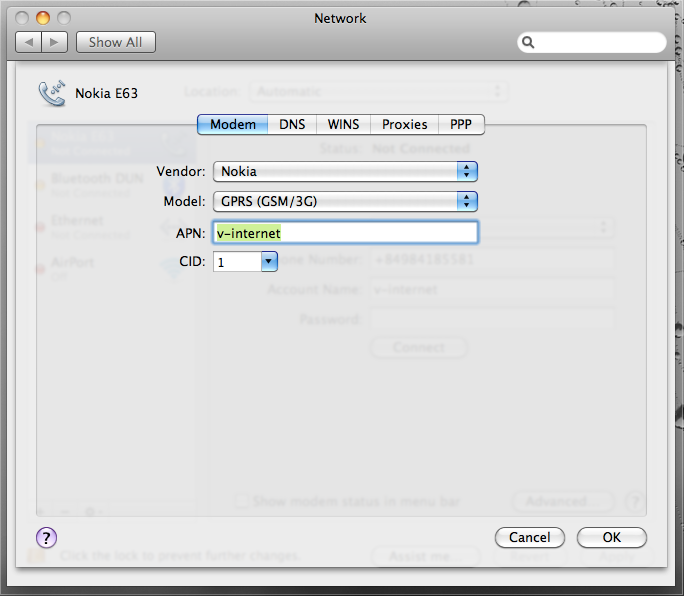Confirm with the OK button

coord(612,537)
